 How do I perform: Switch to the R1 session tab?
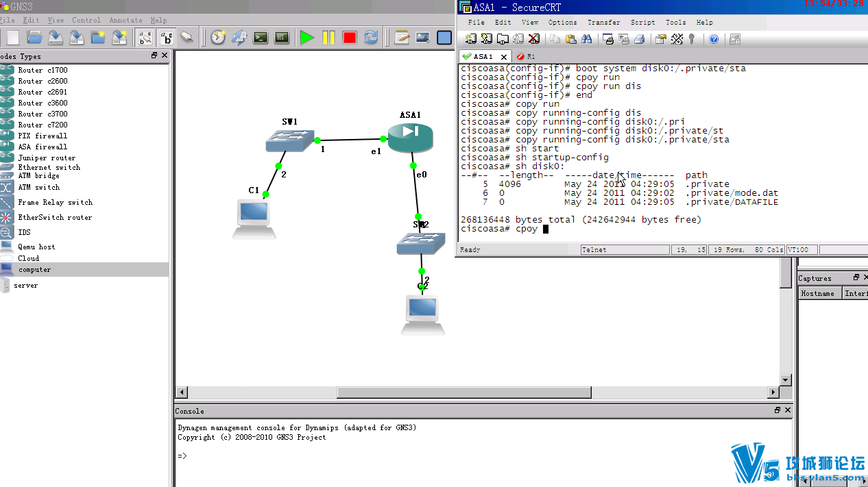tap(527, 56)
